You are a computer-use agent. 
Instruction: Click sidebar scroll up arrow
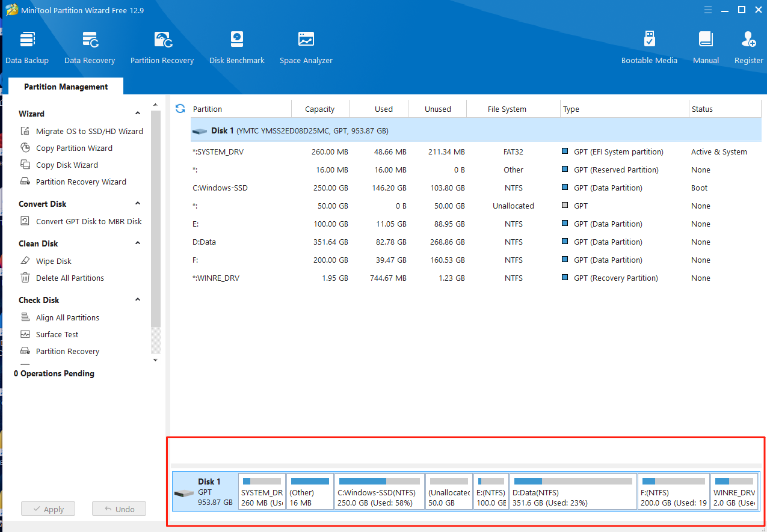click(155, 105)
